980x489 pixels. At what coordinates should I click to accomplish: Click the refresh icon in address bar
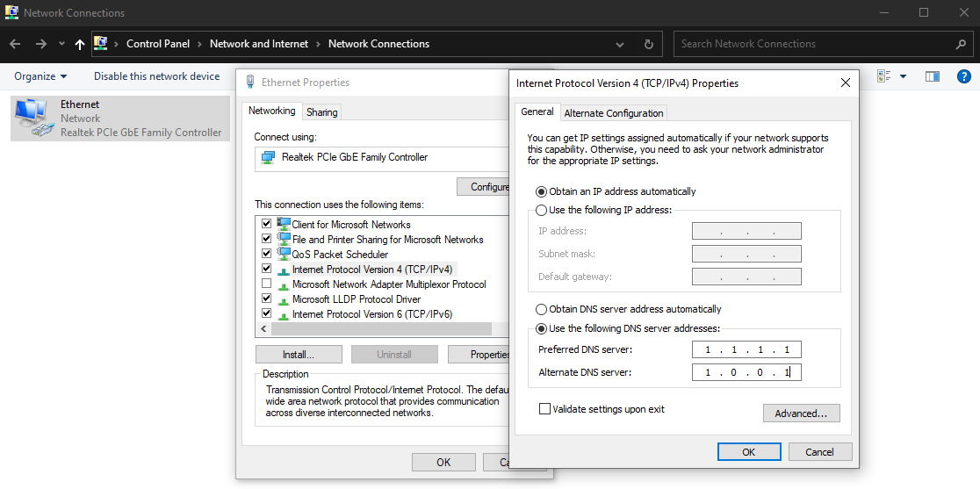coord(648,44)
